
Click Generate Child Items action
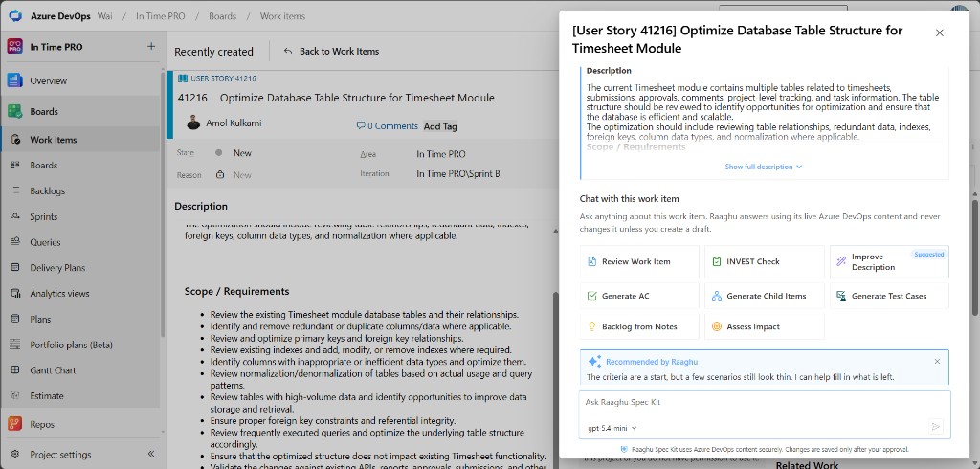click(x=764, y=296)
